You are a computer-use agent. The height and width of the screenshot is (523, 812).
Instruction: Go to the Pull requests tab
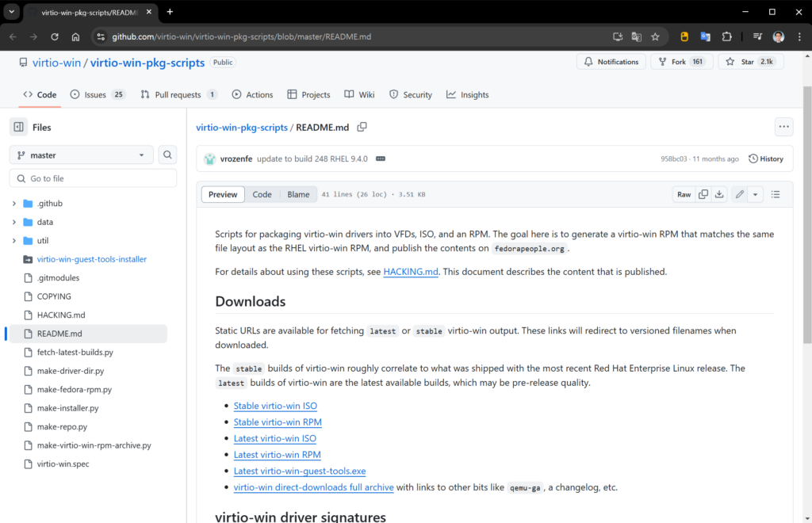178,94
